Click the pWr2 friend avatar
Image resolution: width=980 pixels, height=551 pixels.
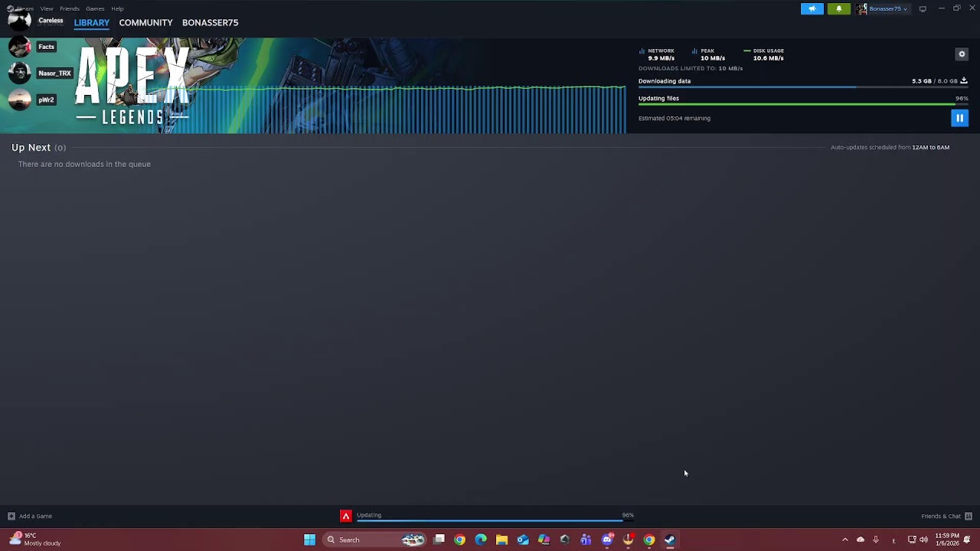pos(19,99)
